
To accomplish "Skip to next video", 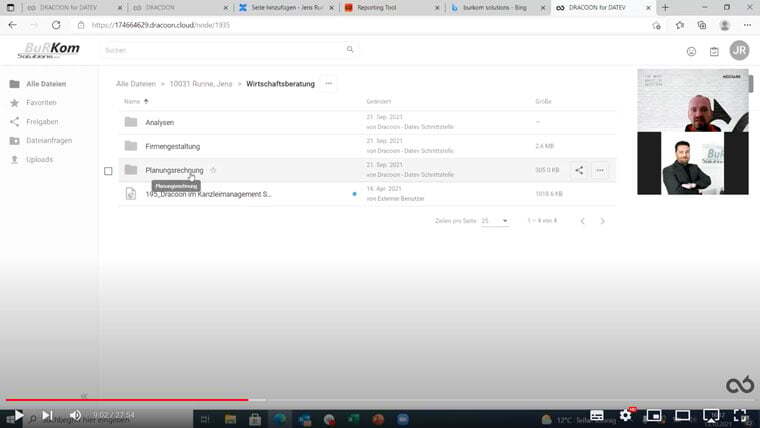I will point(47,415).
